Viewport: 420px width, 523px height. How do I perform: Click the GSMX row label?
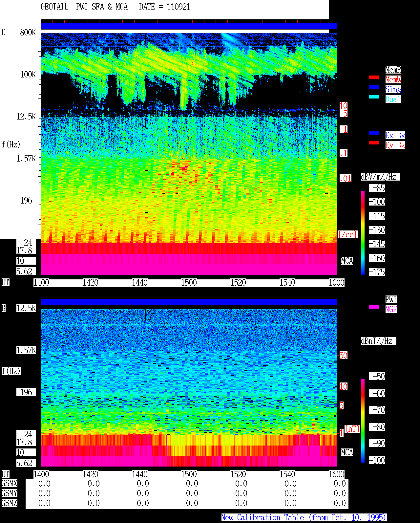(x=9, y=484)
